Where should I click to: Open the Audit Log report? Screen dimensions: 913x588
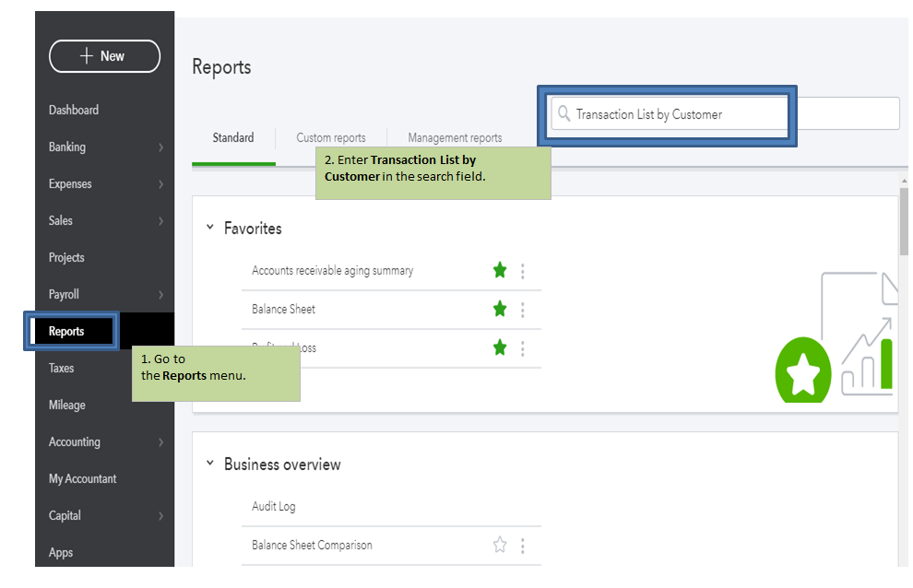pyautogui.click(x=274, y=506)
